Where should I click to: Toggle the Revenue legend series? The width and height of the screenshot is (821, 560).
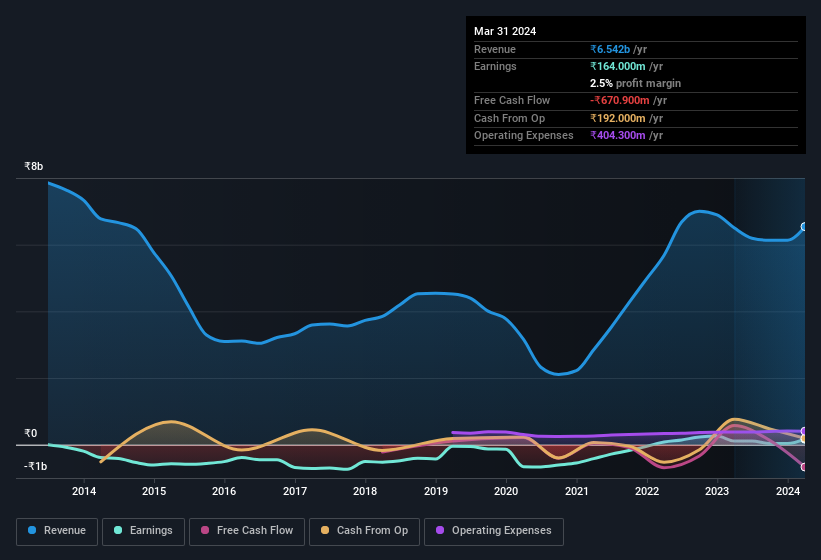click(58, 530)
